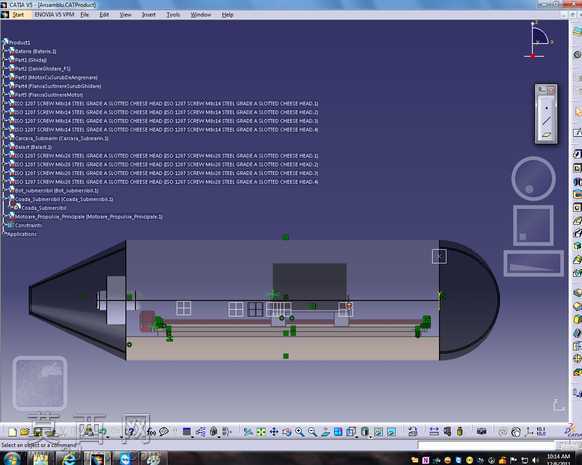
Task: Select Applications at the tree bottom
Action: (22, 234)
